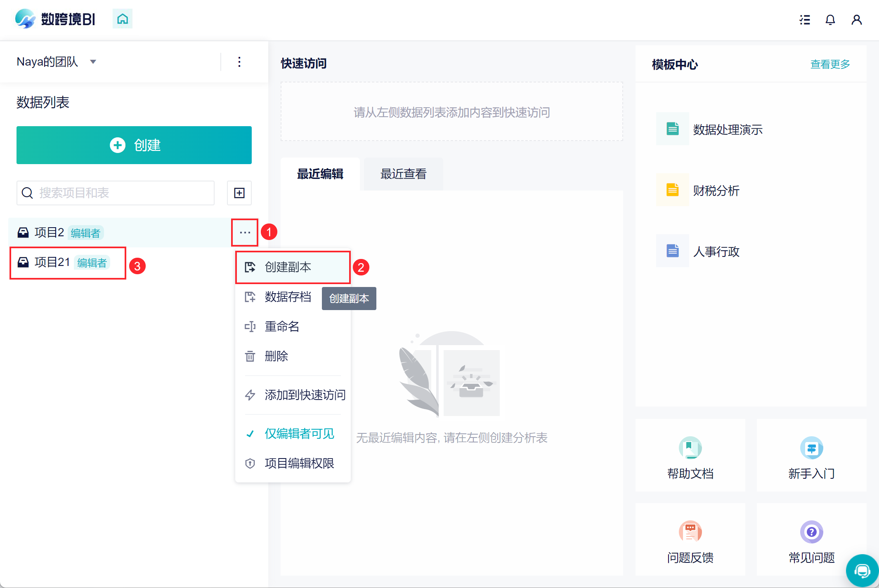Open the 财税分析 template

click(x=716, y=191)
